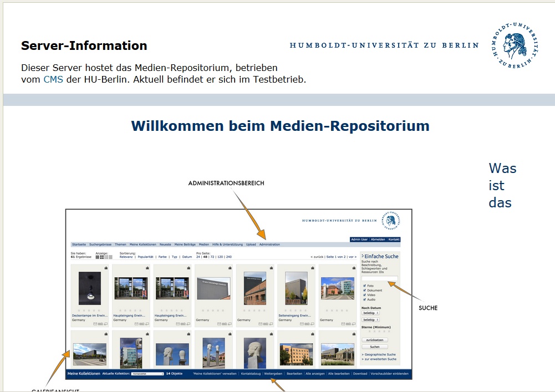The width and height of the screenshot is (555, 392).
Task: Open the Medien menu item
Action: (204, 245)
